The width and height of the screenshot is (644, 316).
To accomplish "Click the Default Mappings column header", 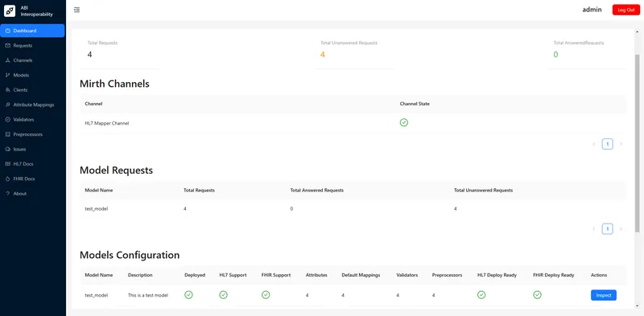I will pyautogui.click(x=361, y=275).
